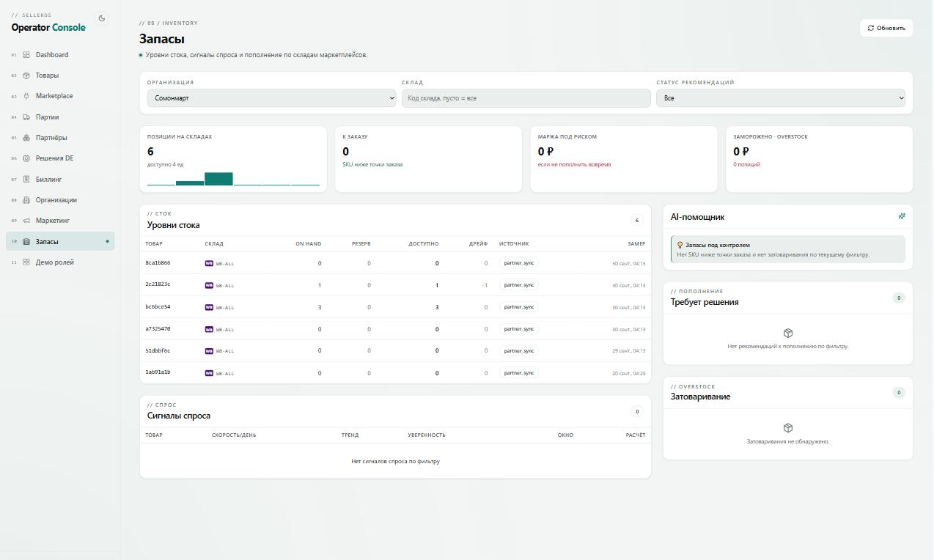Click partner_sync badge in row 51dbbf6c
The width and height of the screenshot is (934, 560).
(x=519, y=350)
